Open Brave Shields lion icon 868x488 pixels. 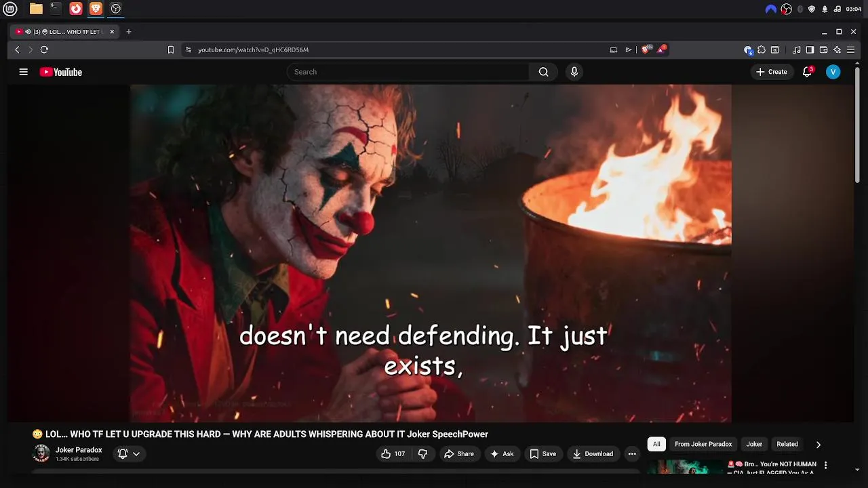(646, 49)
